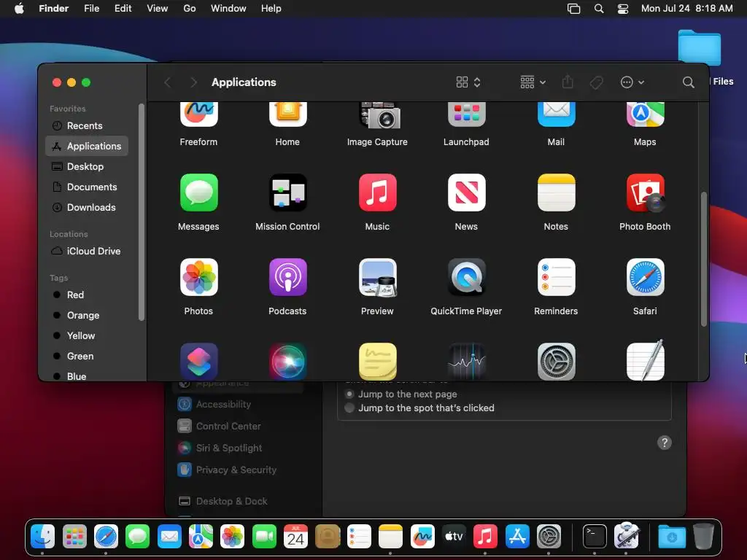Select Recents in the Finder sidebar

87,125
